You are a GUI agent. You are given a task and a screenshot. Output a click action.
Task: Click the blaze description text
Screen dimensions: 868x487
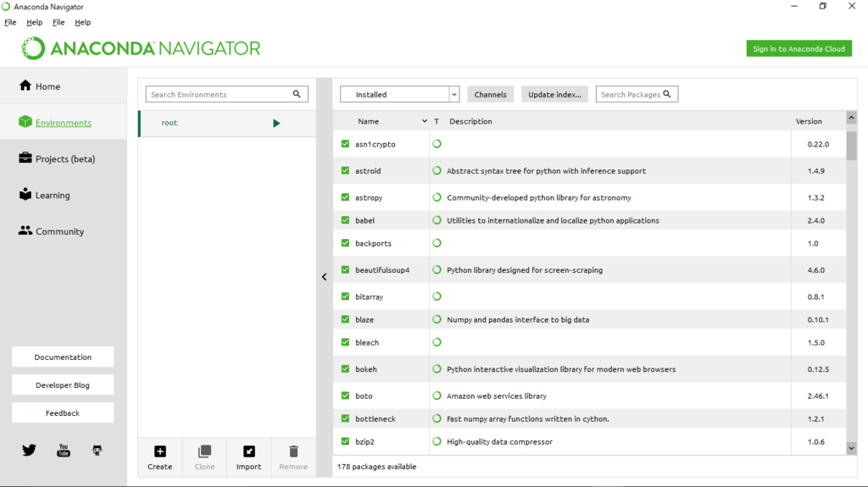click(x=518, y=319)
